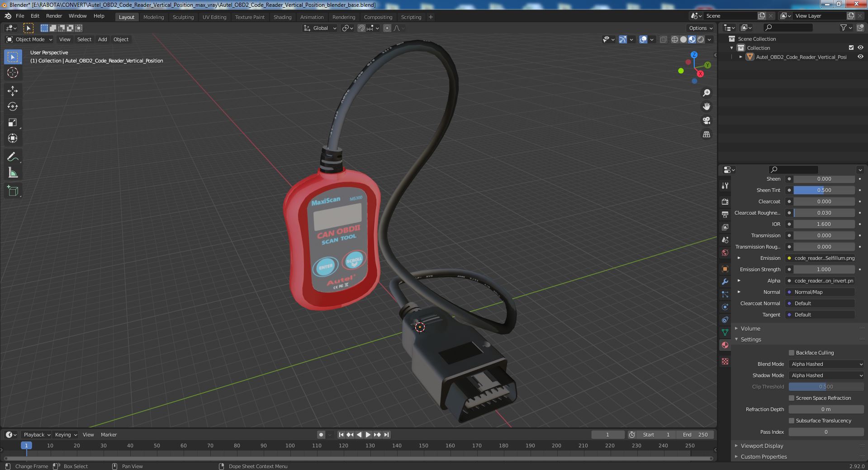Screen dimensions: 868x470
Task: Switch to the Shading workspace tab
Action: point(282,17)
